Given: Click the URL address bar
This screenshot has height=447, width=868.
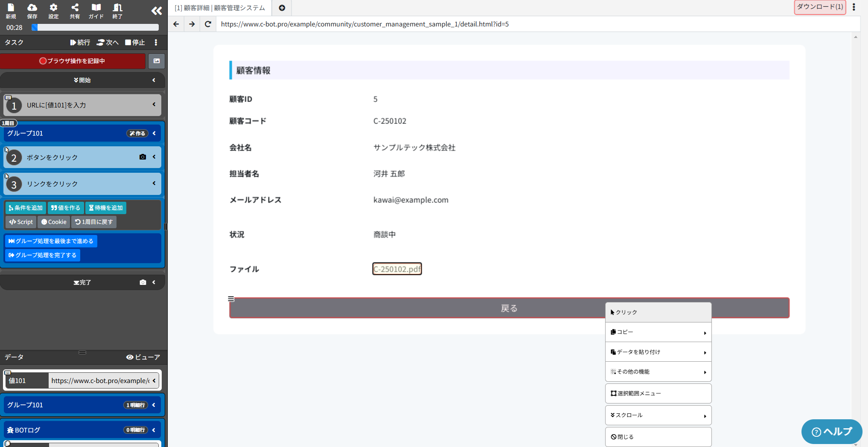Looking at the screenshot, I should [538, 24].
